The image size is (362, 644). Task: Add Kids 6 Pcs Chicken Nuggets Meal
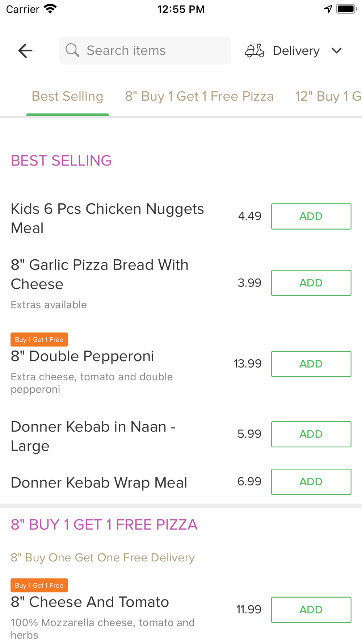coord(311,216)
